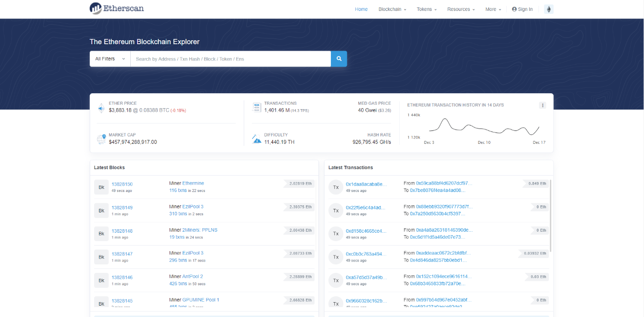Expand the All Filters dropdown
Screen dimensions: 644x317
click(x=110, y=59)
